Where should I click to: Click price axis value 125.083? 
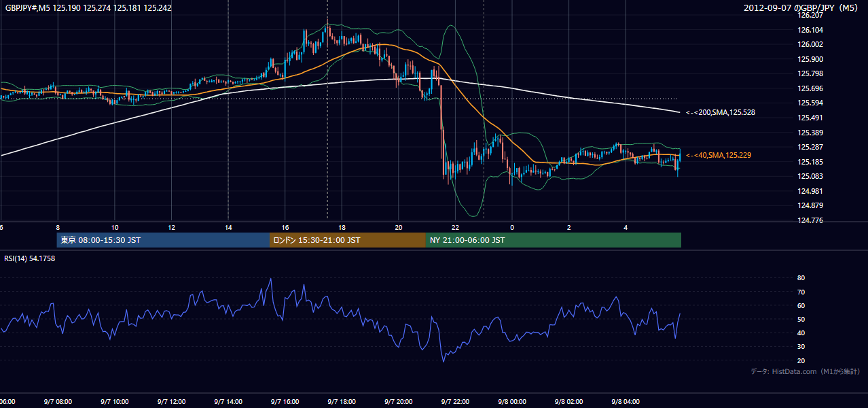point(811,176)
